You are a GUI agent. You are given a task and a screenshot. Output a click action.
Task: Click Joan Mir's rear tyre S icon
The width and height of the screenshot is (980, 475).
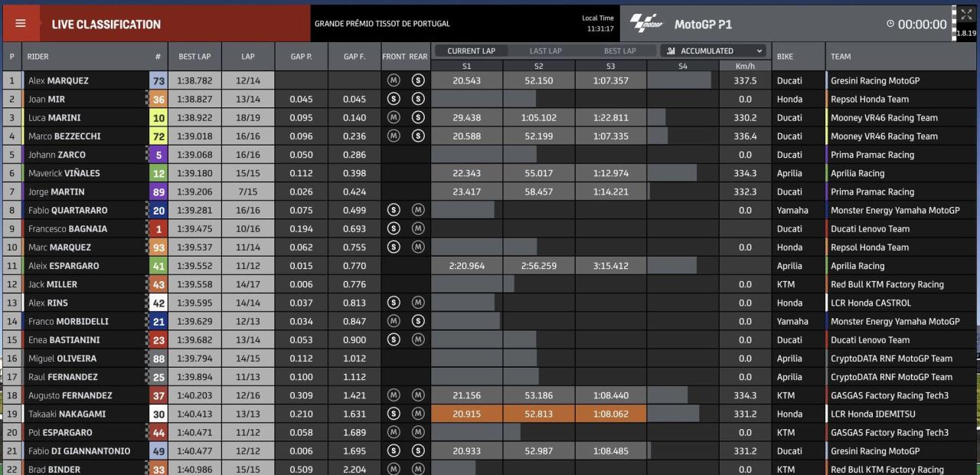[417, 99]
